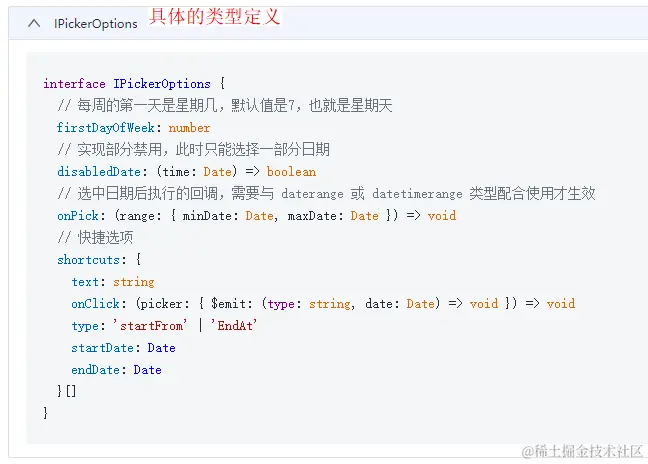Click the IPickerOptions panel title
648x464 pixels.
click(x=95, y=24)
